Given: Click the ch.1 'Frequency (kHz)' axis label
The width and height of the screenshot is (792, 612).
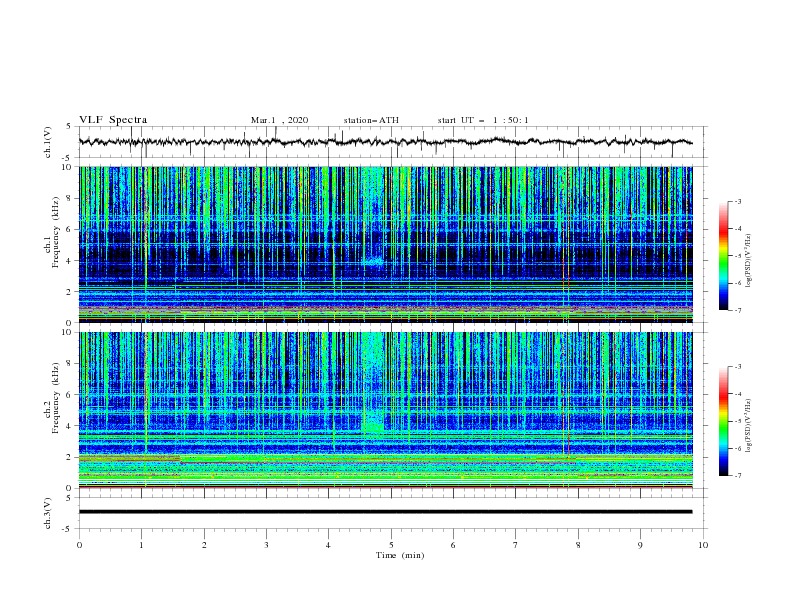Looking at the screenshot, I should tap(55, 232).
